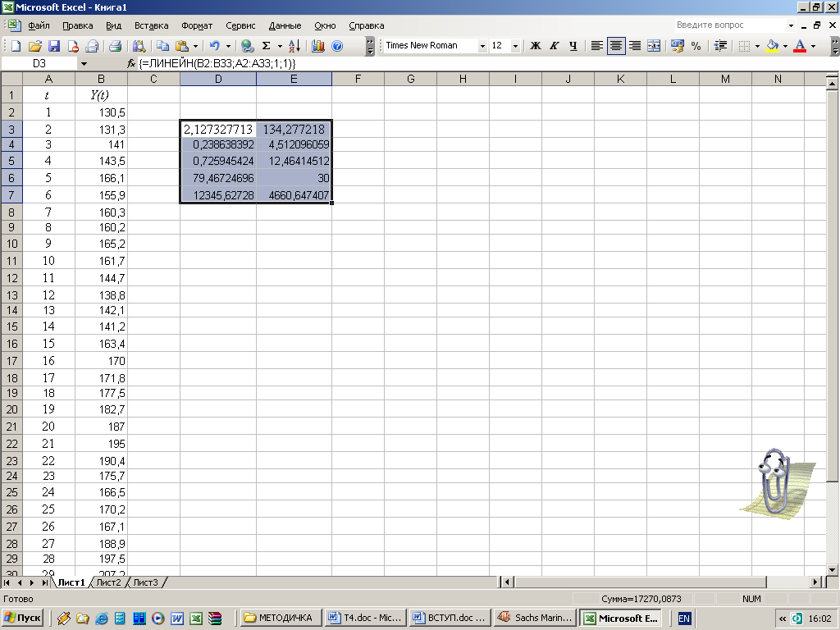Open Excel Help with the question mark icon
This screenshot has width=840, height=630.
337,46
